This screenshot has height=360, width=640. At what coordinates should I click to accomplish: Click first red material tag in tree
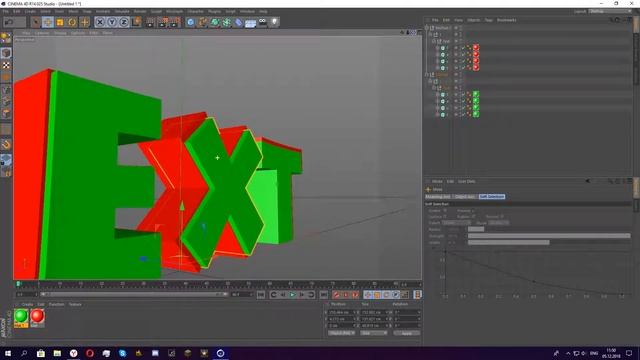476,48
